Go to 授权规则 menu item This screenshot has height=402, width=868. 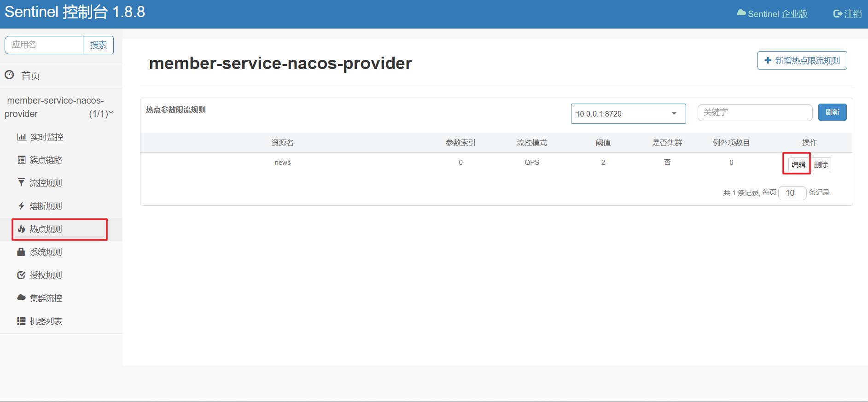pyautogui.click(x=46, y=275)
